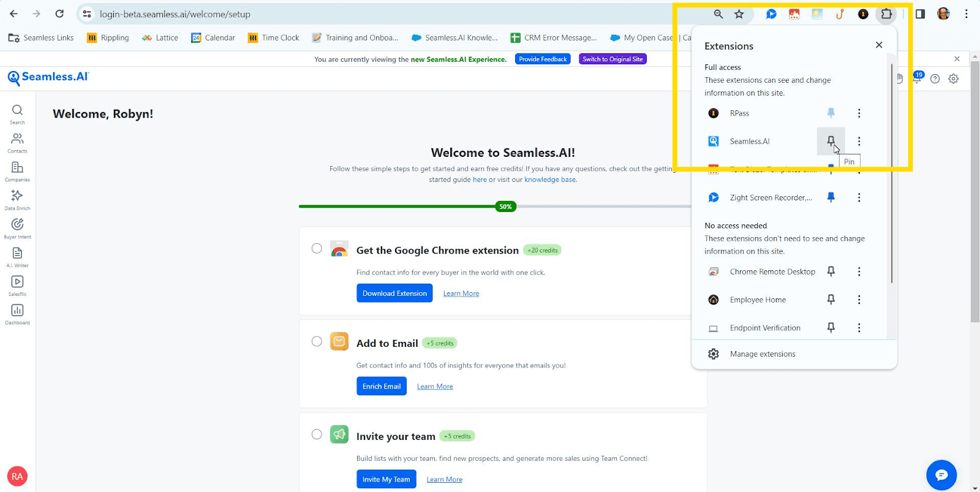
Task: Open the Contacts section in the sidebar
Action: pyautogui.click(x=17, y=142)
